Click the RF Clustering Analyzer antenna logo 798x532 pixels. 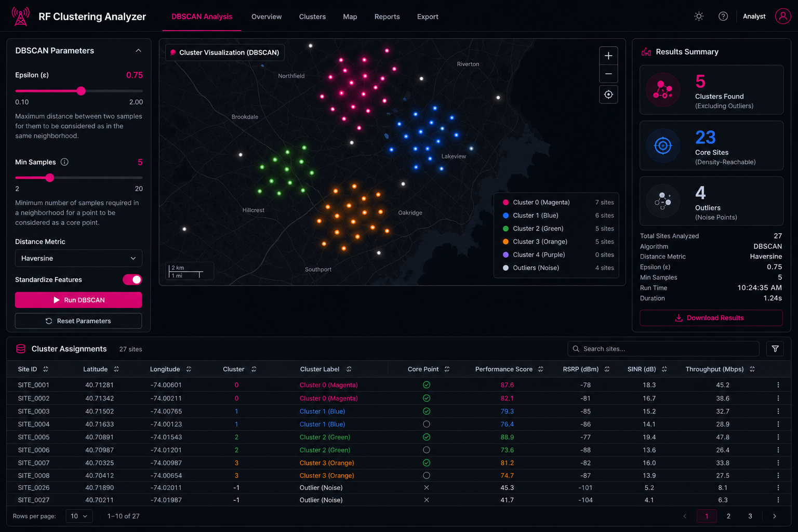pos(21,17)
